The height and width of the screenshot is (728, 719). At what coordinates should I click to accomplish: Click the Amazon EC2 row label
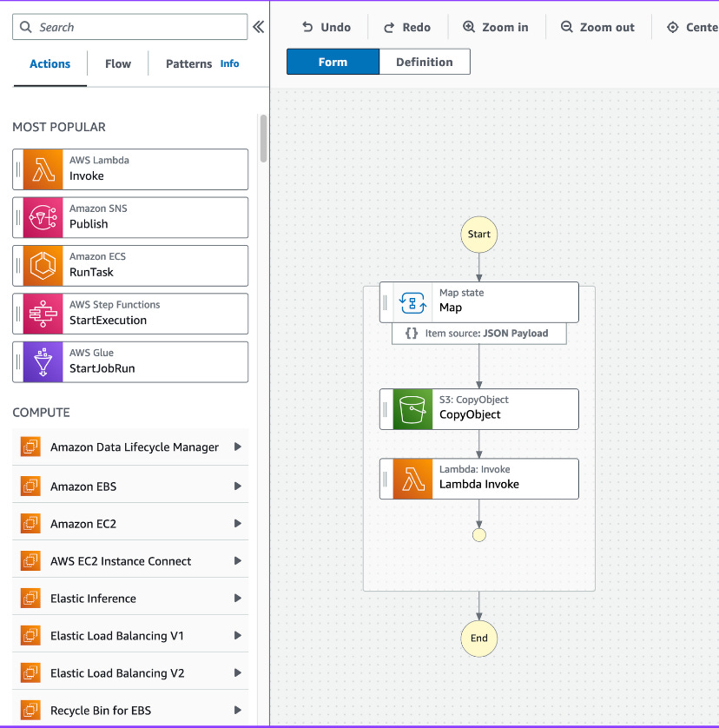(83, 524)
